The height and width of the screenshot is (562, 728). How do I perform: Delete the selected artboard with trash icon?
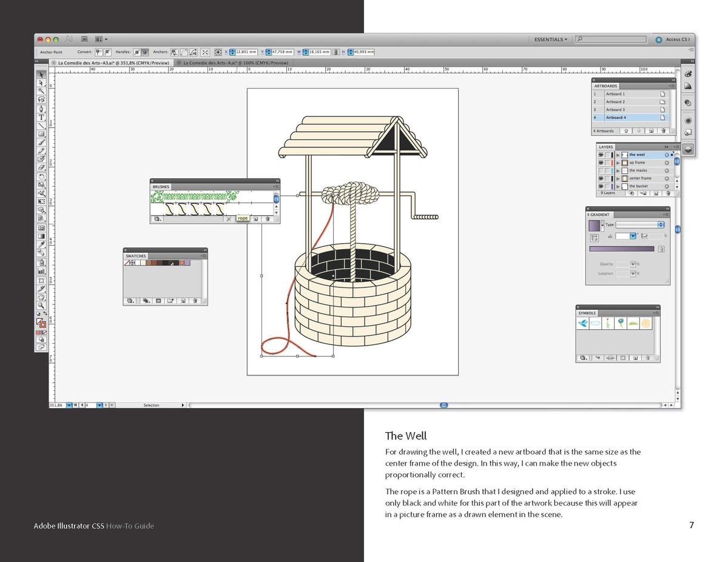(x=663, y=131)
